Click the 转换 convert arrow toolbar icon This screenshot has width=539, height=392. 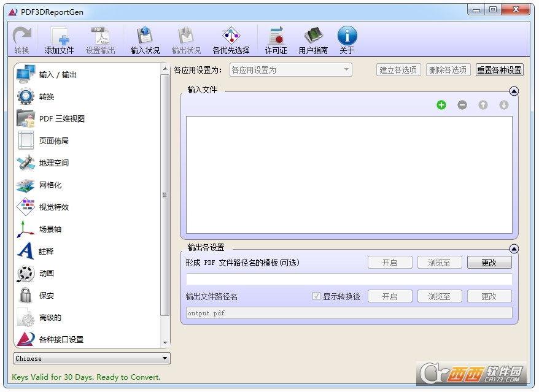click(x=21, y=36)
